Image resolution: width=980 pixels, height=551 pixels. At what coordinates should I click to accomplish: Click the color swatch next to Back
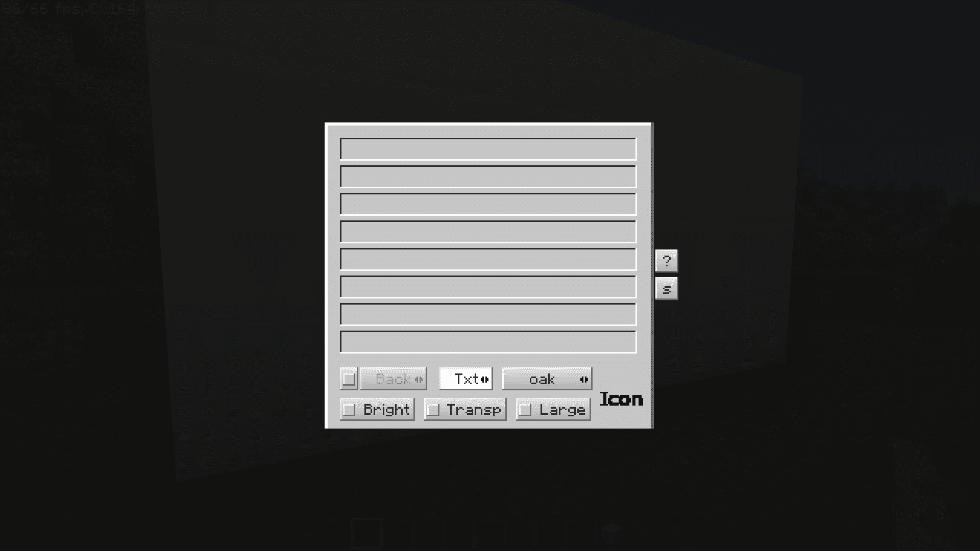tap(349, 378)
